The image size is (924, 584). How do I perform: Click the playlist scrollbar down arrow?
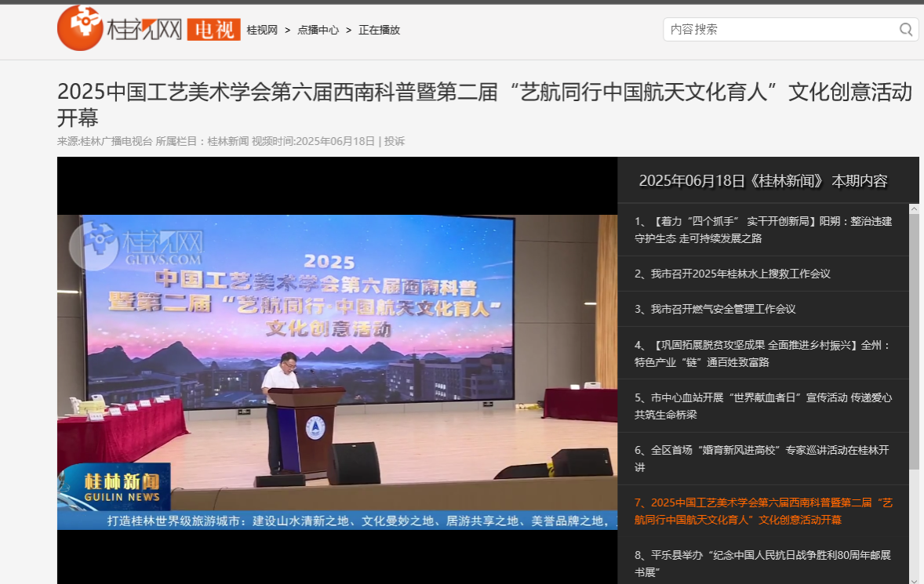[x=914, y=579]
